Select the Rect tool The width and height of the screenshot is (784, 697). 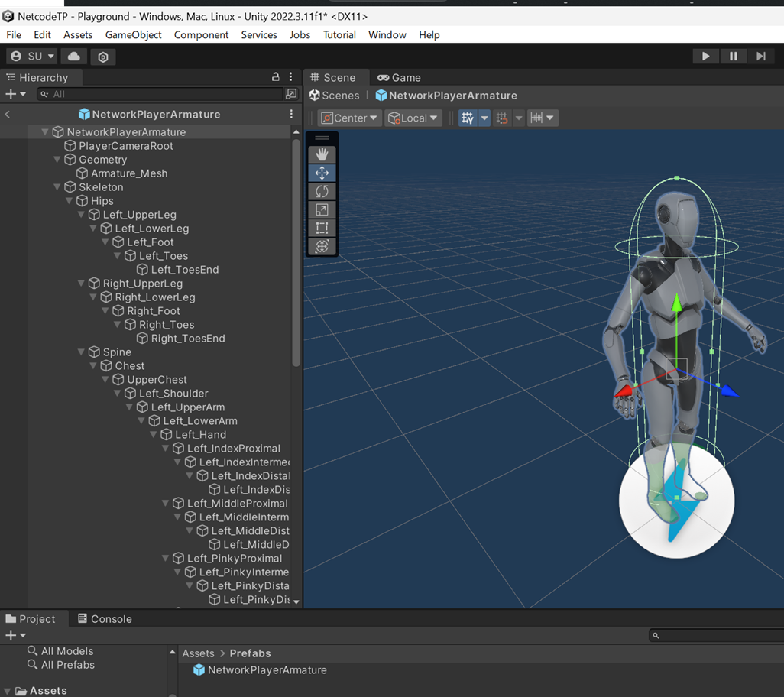322,228
